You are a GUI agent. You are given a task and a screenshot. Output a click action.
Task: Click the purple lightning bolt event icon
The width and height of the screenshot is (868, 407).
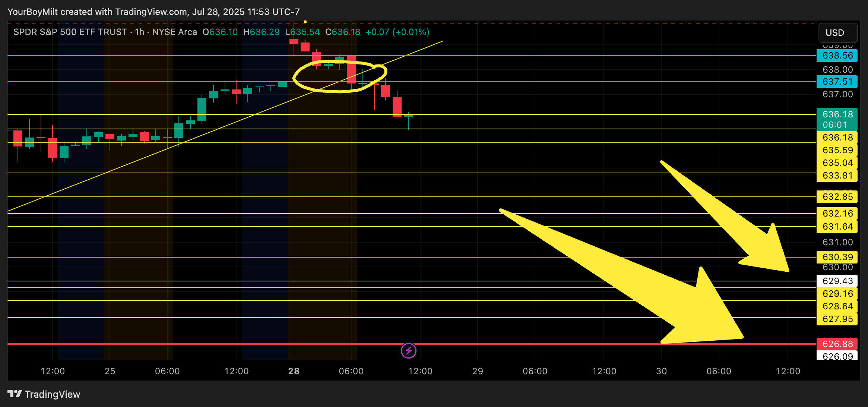point(408,351)
